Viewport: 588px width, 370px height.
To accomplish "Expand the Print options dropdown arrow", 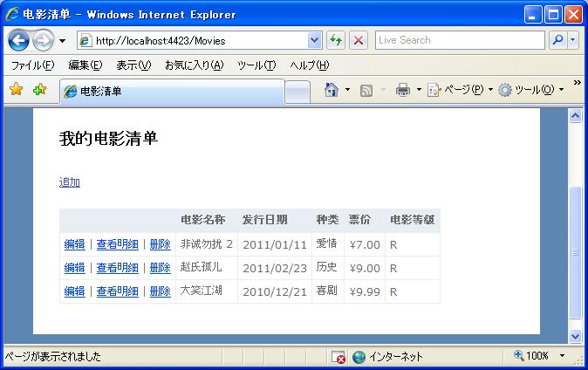I will [419, 90].
